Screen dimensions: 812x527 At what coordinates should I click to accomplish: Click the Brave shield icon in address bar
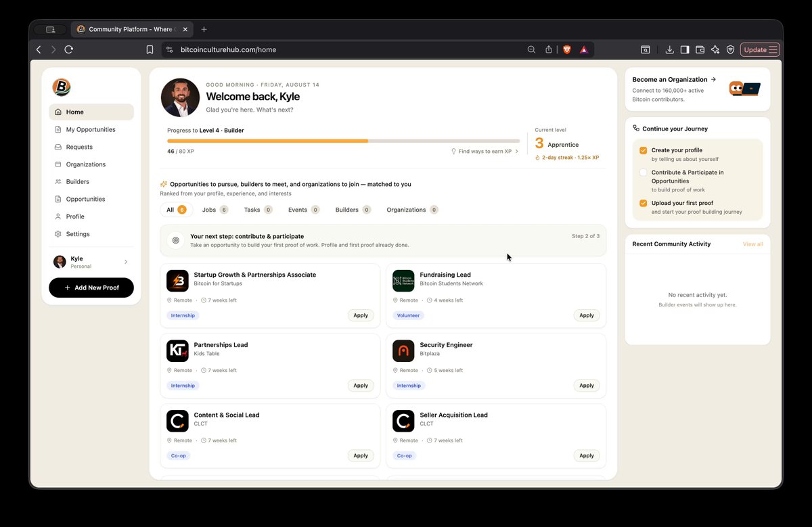click(x=566, y=49)
